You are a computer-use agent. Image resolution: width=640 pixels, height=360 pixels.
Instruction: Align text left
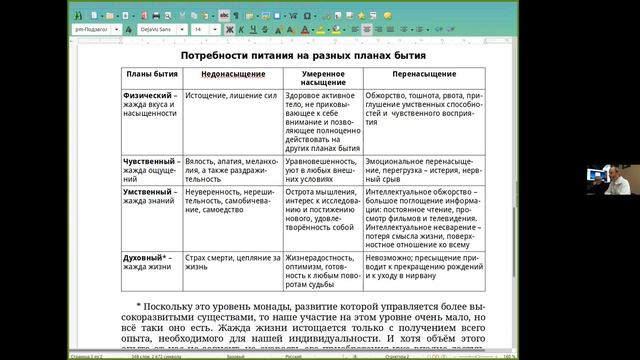pos(355,29)
